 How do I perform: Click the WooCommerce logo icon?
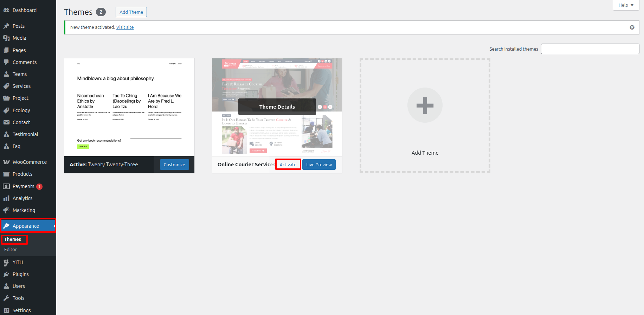(x=6, y=162)
